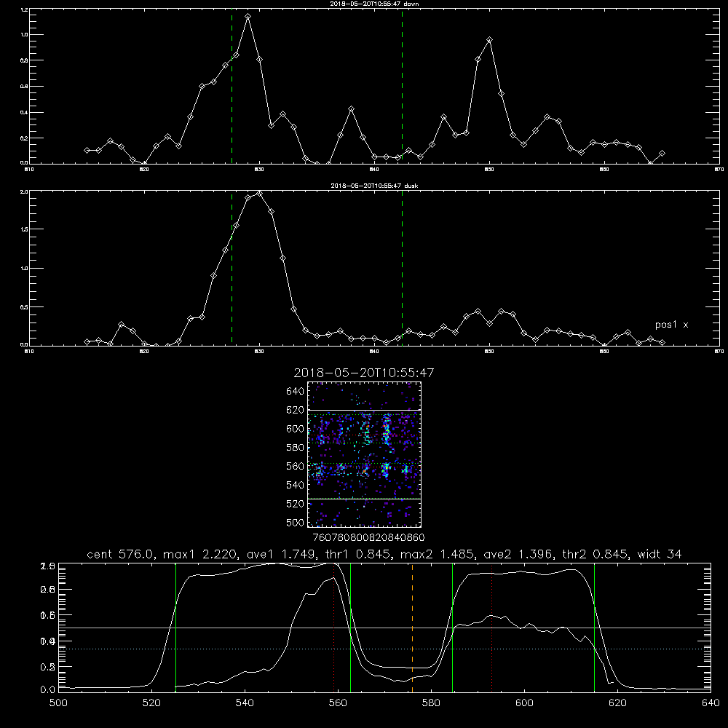Click the right green dashed line in dusk plot
728x728 pixels.
click(x=402, y=269)
